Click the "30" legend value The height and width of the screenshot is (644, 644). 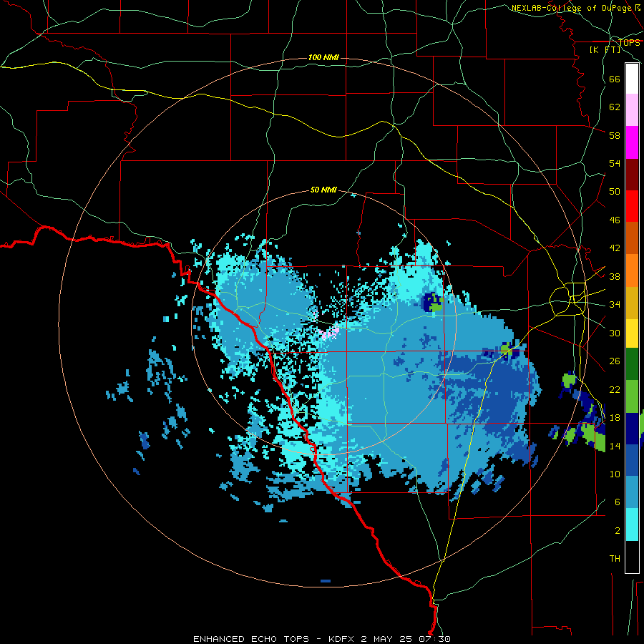point(615,333)
